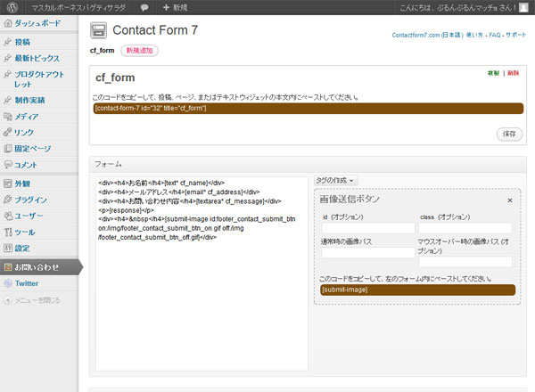535x392 pixels.
Task: Go to メディア in the sidebar
Action: tap(26, 116)
